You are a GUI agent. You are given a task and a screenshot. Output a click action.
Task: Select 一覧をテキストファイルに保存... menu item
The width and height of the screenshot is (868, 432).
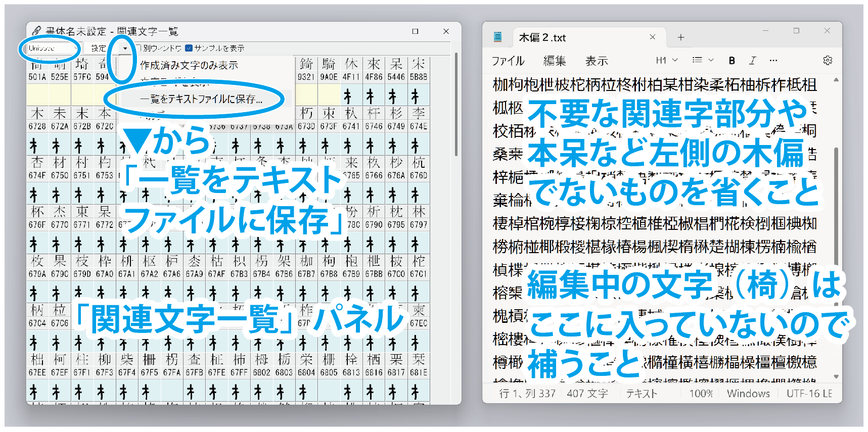(x=201, y=99)
